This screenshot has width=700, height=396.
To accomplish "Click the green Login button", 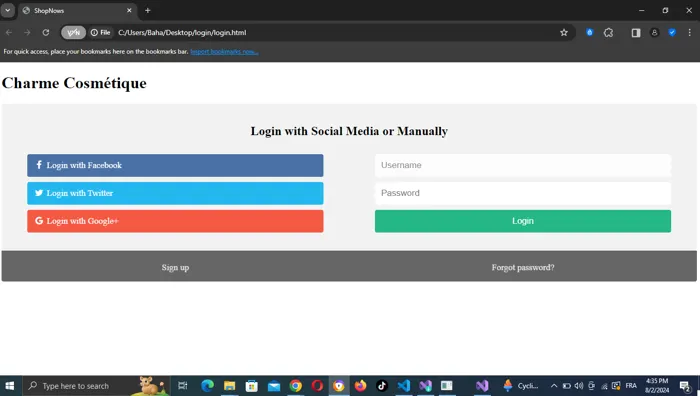I will (x=523, y=221).
